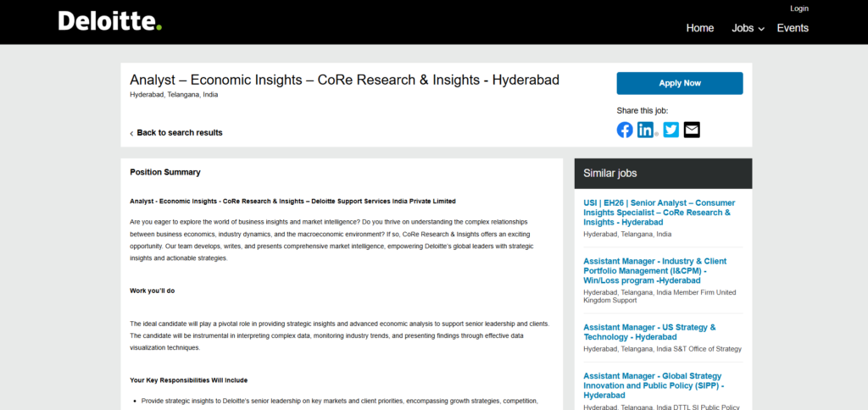Share this job on Facebook
Image resolution: width=868 pixels, height=410 pixels.
pos(625,130)
